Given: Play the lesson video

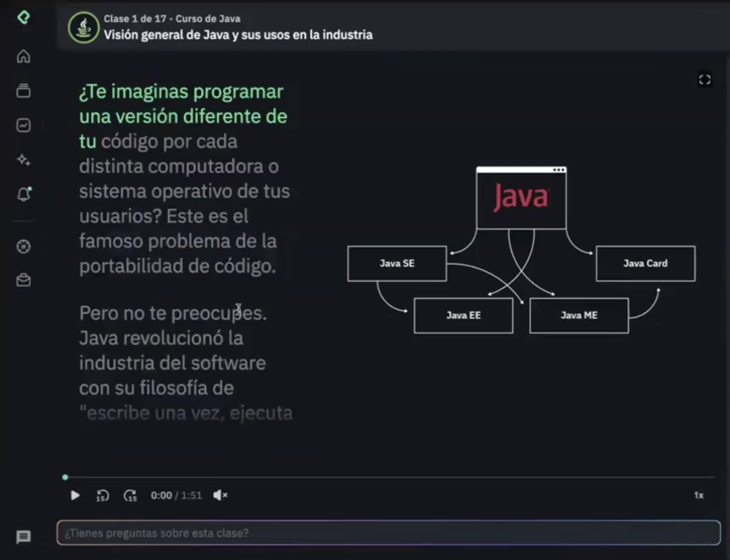Looking at the screenshot, I should 74,495.
